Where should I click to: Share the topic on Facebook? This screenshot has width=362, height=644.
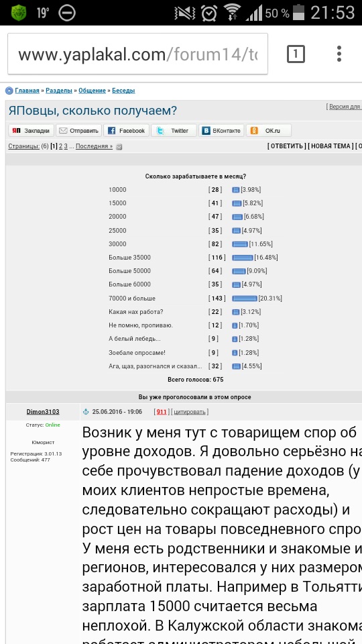pos(127,131)
